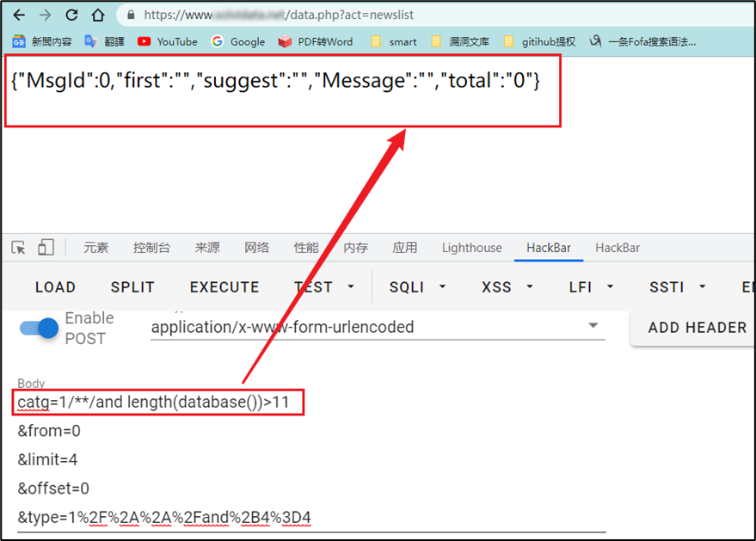This screenshot has width=756, height=541.
Task: Open the Google bookmark
Action: point(238,42)
